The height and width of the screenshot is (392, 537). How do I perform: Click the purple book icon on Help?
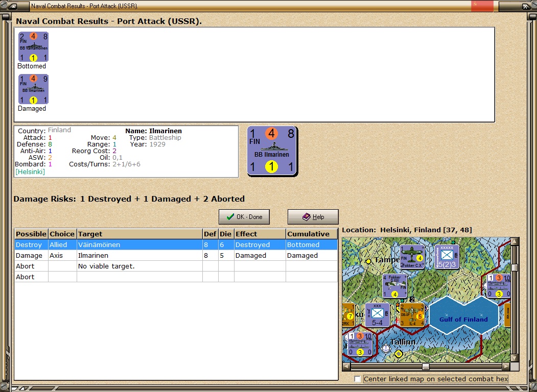pyautogui.click(x=306, y=217)
